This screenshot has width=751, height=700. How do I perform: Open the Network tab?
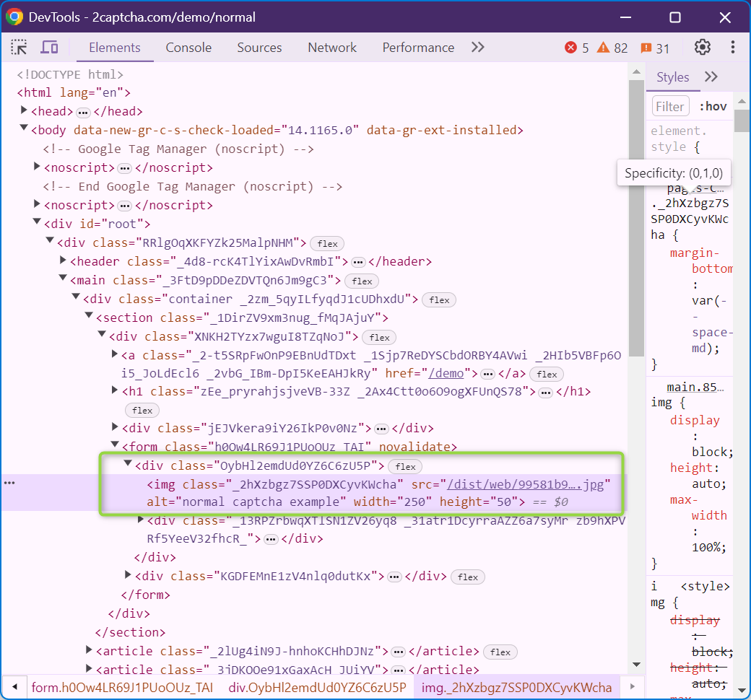coord(331,48)
